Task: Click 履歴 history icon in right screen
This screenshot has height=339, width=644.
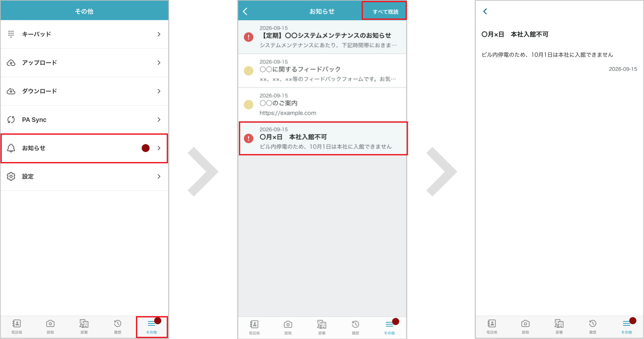Action: 593,324
